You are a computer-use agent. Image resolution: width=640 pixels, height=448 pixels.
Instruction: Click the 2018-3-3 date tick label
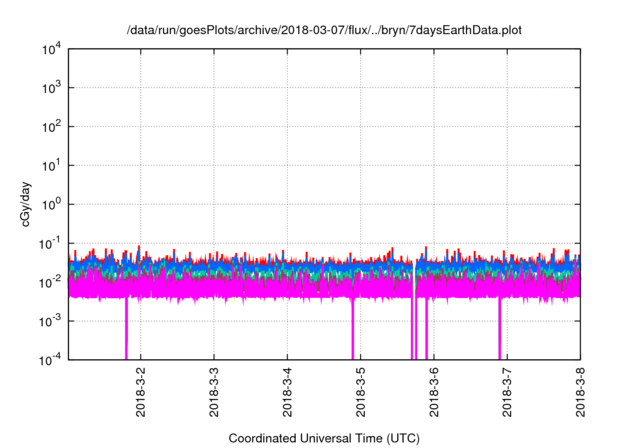[x=214, y=392]
